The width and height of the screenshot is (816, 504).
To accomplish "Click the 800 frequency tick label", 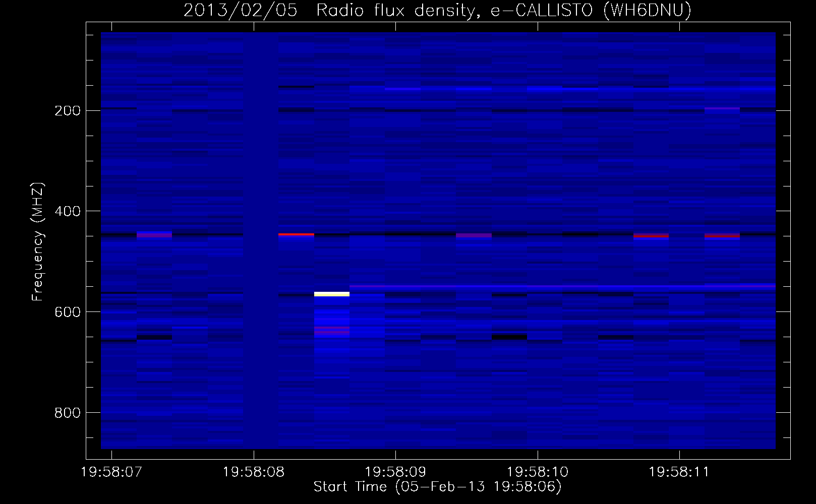I will click(68, 413).
